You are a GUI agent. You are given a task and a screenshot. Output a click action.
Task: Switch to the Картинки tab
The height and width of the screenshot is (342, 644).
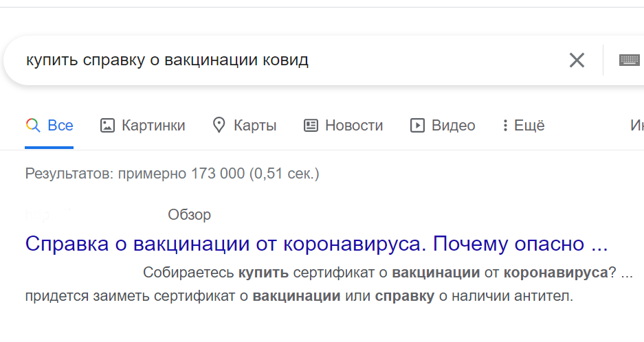(x=153, y=126)
